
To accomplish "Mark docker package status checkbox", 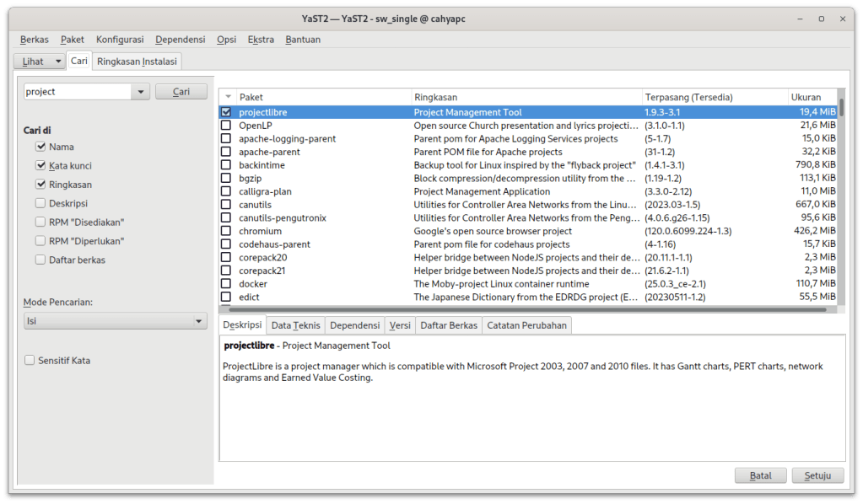I will [x=226, y=284].
